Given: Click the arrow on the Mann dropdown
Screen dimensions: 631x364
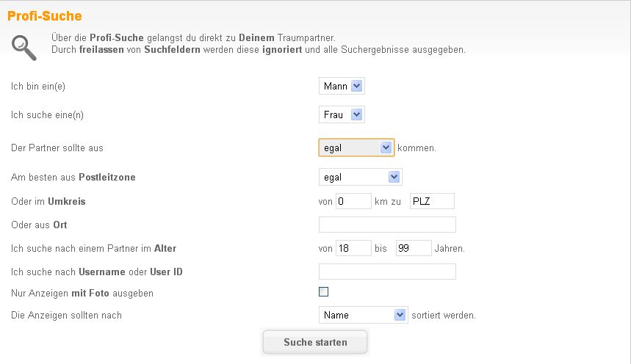Looking at the screenshot, I should coord(356,86).
